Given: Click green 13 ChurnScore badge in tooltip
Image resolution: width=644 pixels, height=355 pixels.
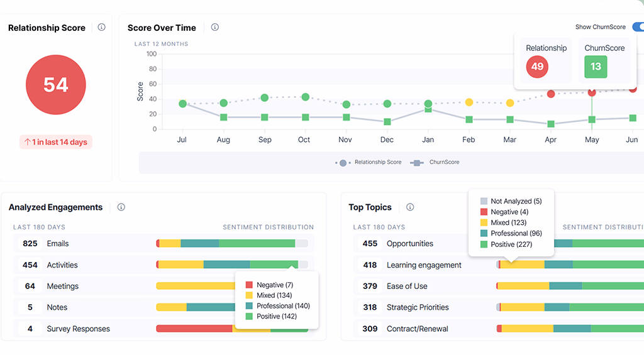Looking at the screenshot, I should click(x=596, y=67).
